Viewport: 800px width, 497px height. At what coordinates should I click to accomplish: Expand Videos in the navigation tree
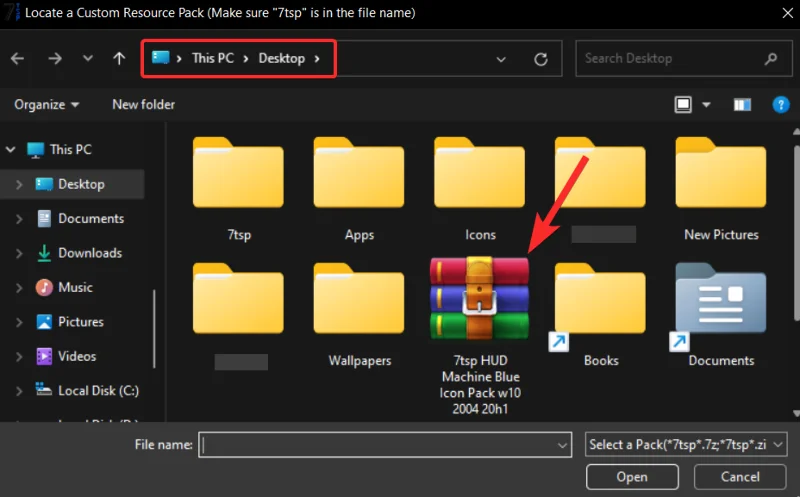pos(19,357)
